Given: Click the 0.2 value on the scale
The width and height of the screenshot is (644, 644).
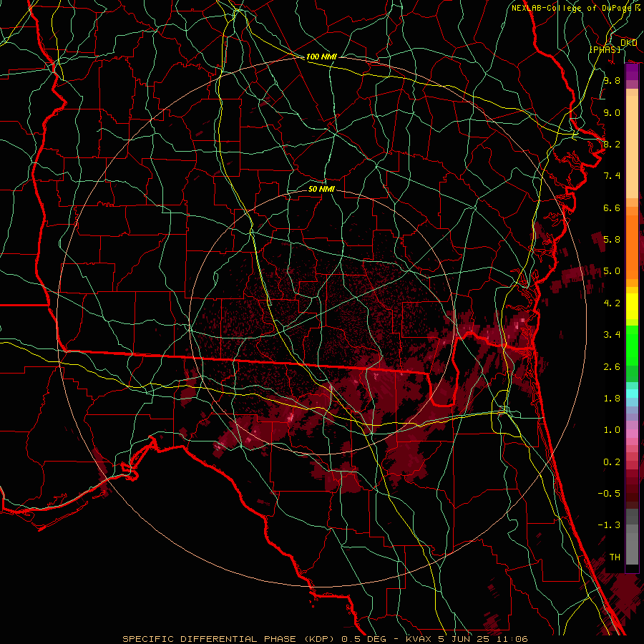Looking at the screenshot, I should coord(612,462).
